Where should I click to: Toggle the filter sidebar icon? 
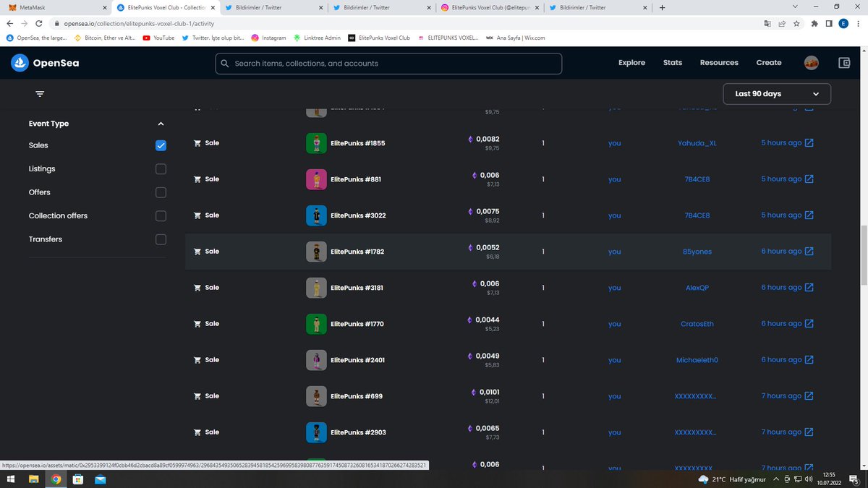click(x=40, y=94)
